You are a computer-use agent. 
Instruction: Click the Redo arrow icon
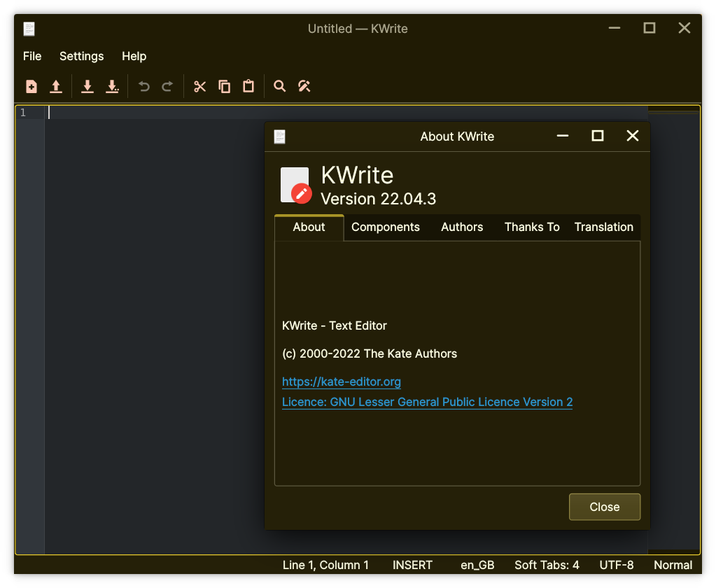[167, 86]
